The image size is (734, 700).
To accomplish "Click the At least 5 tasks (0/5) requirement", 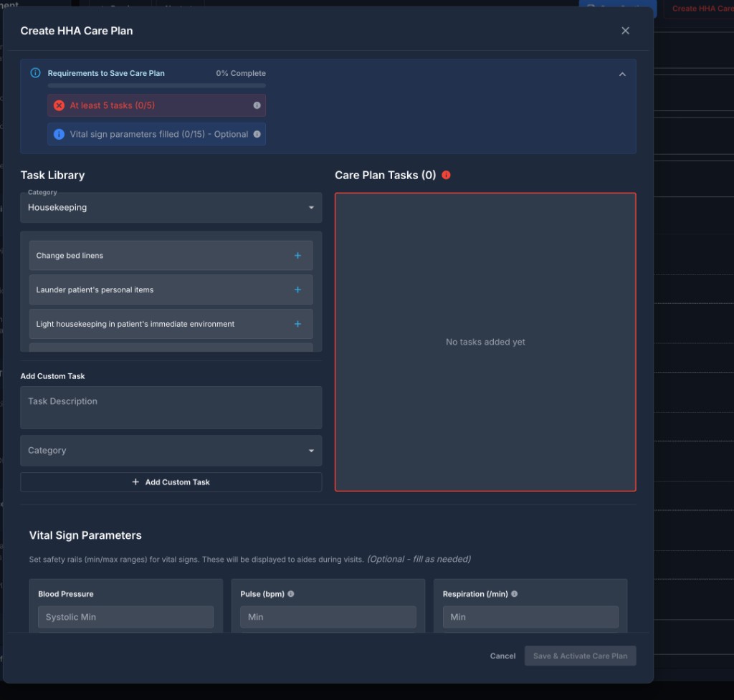I will coord(157,105).
